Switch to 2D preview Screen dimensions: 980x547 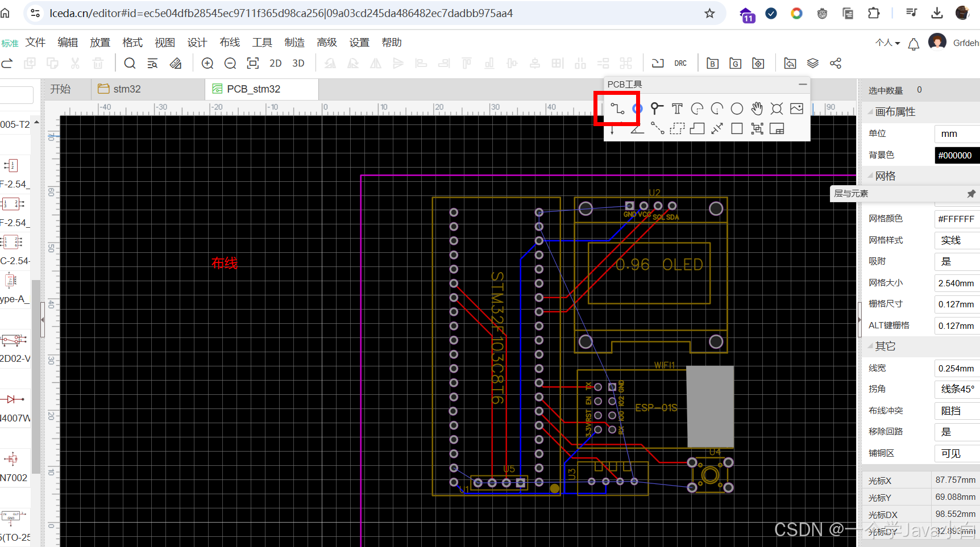(x=276, y=64)
